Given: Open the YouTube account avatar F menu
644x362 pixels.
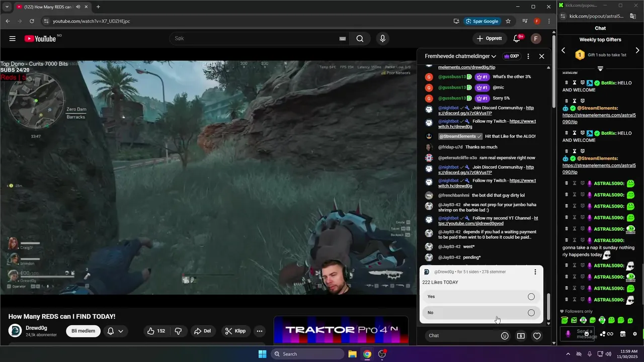Looking at the screenshot, I should [x=536, y=39].
